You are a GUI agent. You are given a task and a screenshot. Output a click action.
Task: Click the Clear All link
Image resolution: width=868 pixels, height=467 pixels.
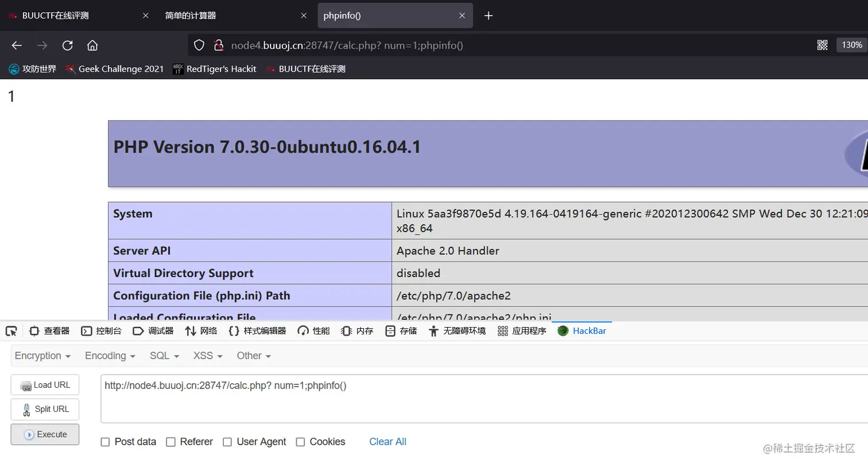(387, 442)
